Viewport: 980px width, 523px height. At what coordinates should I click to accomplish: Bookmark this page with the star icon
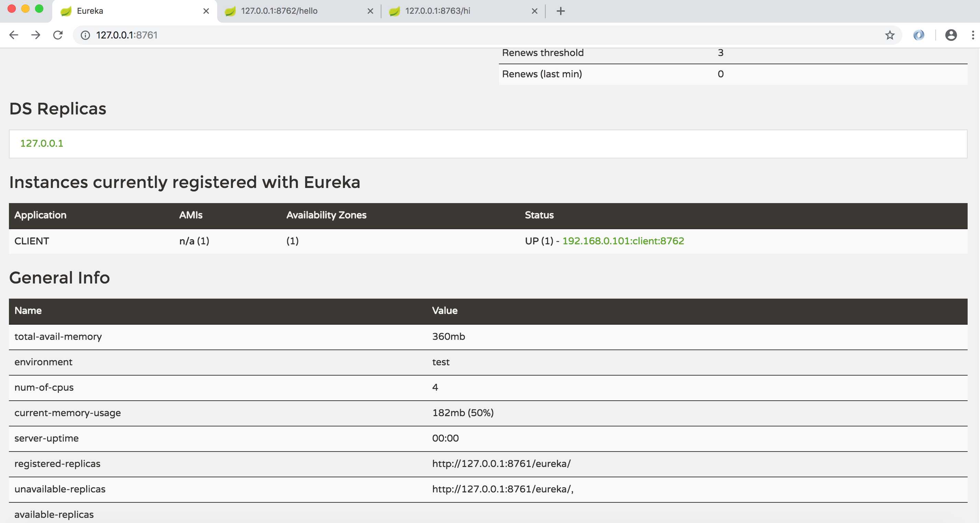click(x=889, y=35)
